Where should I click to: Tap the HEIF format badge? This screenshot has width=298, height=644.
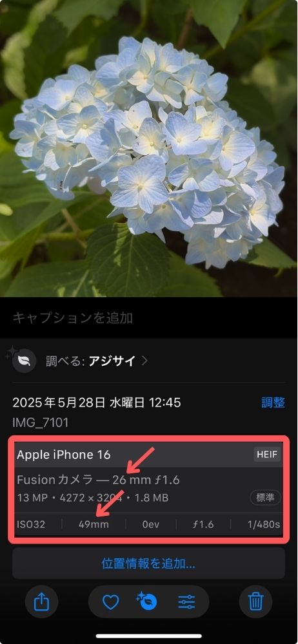pyautogui.click(x=267, y=454)
